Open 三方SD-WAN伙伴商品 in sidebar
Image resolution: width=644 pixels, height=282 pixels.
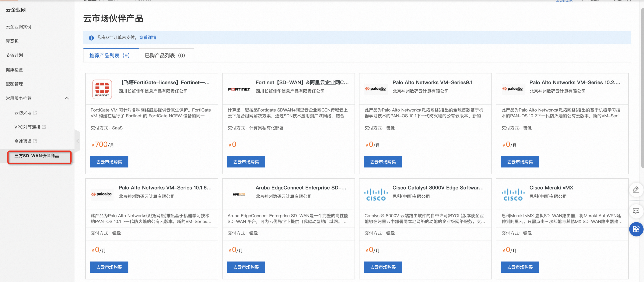tap(37, 156)
